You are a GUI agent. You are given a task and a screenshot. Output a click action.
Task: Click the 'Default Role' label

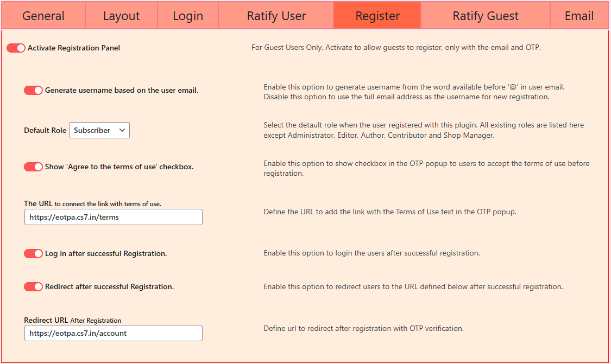pyautogui.click(x=45, y=130)
